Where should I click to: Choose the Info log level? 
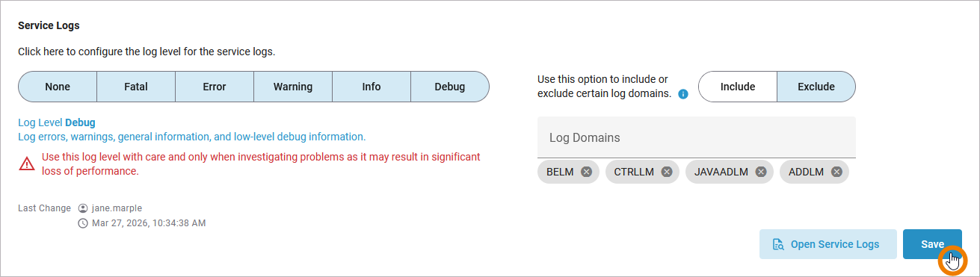point(372,87)
